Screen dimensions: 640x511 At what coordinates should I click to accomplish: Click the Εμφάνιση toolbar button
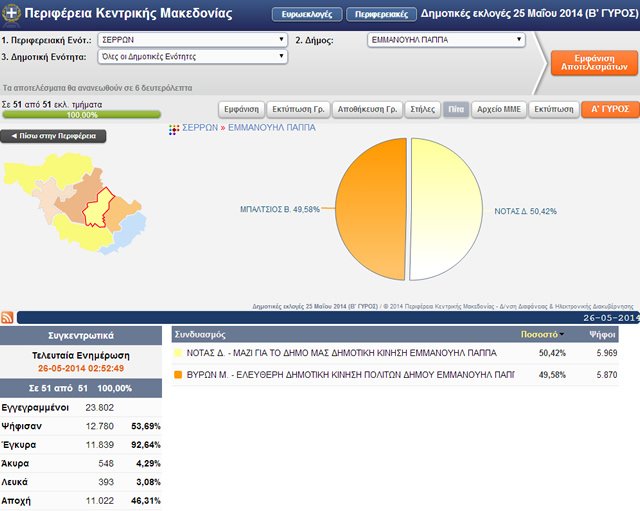[242, 109]
